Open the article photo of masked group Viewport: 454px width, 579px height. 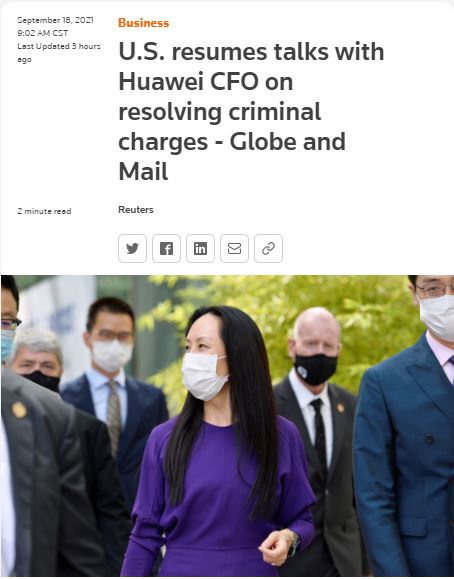227,426
